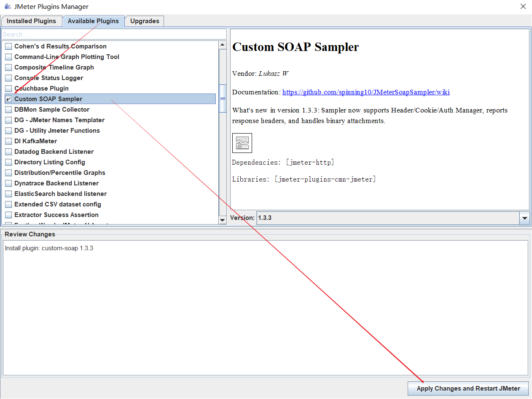Select Console Status Logger entry

(48, 78)
